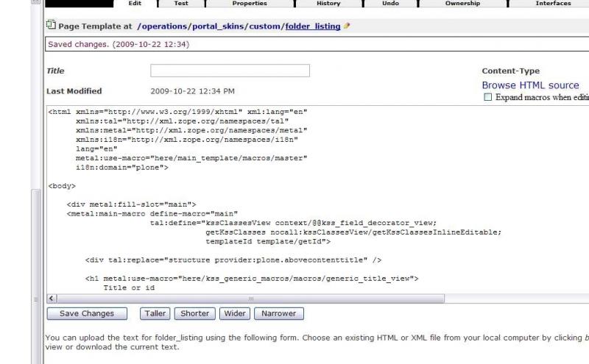The image size is (589, 364).
Task: Click the frame splitter grip on left edge
Action: coord(37,299)
